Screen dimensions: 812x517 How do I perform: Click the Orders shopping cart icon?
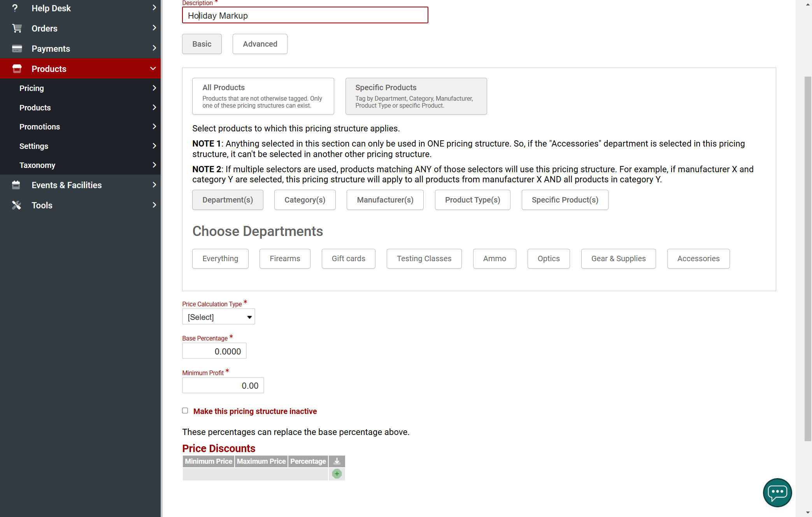17,28
